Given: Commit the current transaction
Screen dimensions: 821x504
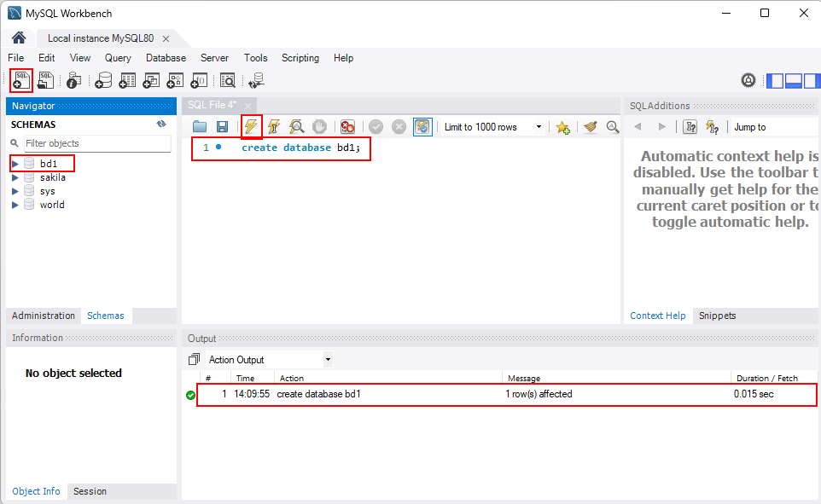Looking at the screenshot, I should 376,127.
